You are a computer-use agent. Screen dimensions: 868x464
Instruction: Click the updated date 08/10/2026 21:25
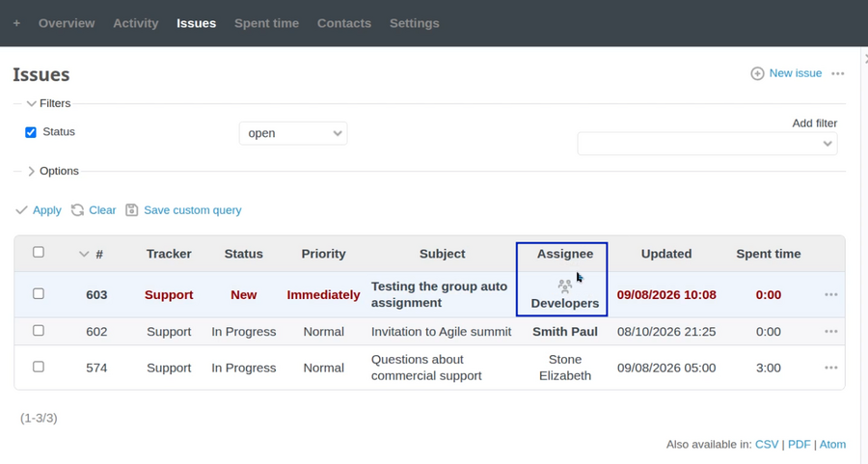pos(666,332)
